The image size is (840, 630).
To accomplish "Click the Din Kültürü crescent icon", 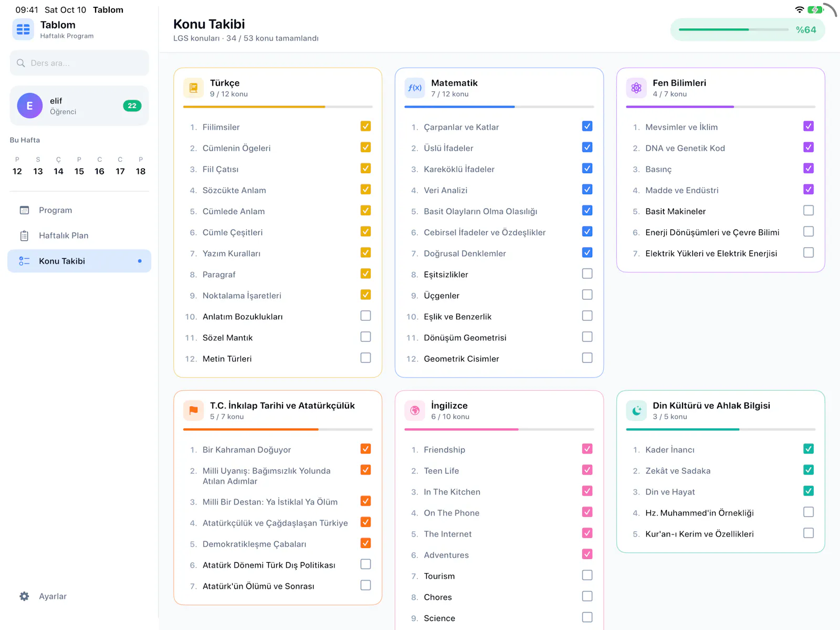I will [x=636, y=411].
